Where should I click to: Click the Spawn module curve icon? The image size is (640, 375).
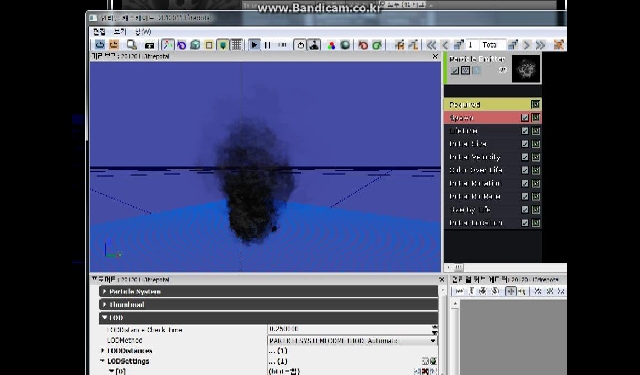point(536,118)
